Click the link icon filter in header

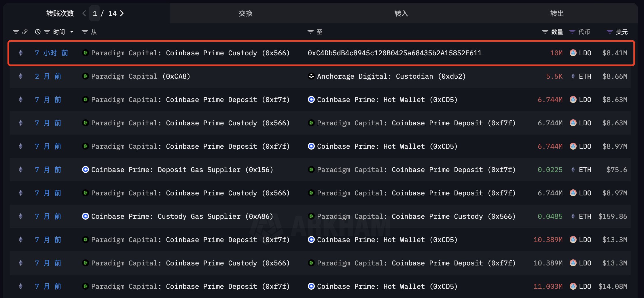click(25, 32)
